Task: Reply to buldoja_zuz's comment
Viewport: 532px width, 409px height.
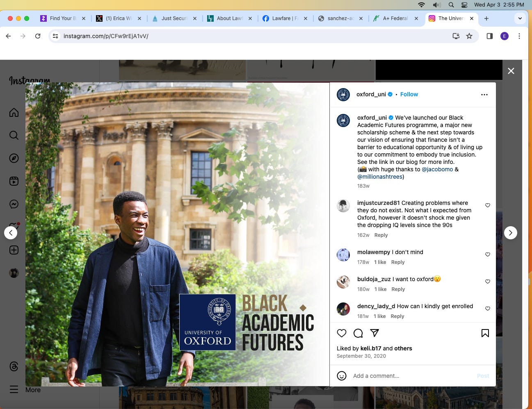Action: coord(398,289)
